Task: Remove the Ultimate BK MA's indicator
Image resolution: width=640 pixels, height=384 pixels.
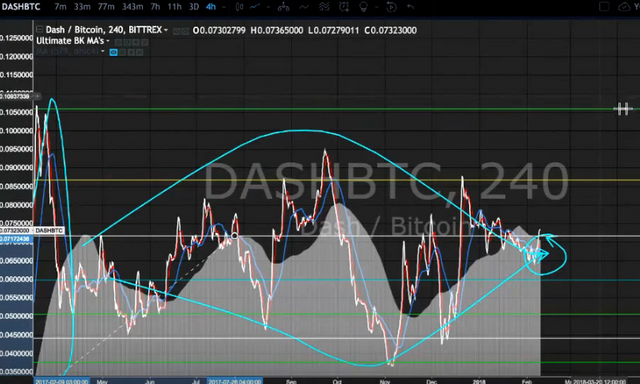Action: click(x=144, y=42)
